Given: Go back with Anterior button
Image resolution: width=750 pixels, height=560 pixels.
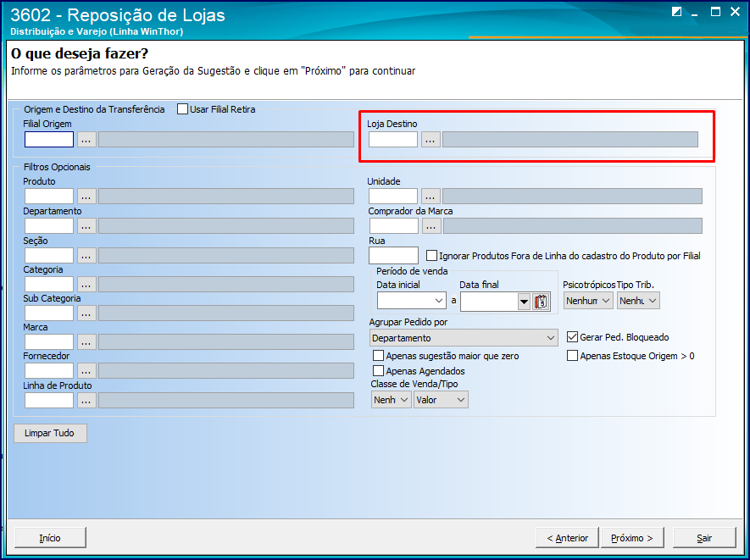Looking at the screenshot, I should (567, 538).
